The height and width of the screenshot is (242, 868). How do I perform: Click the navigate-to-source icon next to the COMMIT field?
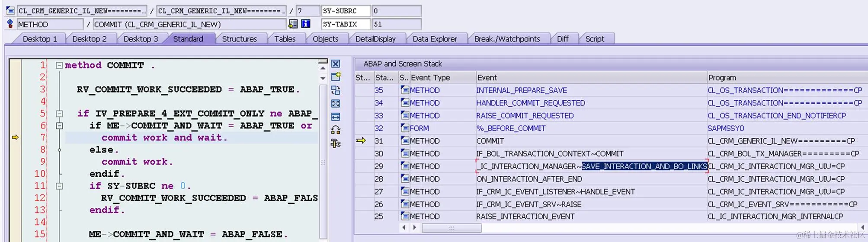[293, 24]
